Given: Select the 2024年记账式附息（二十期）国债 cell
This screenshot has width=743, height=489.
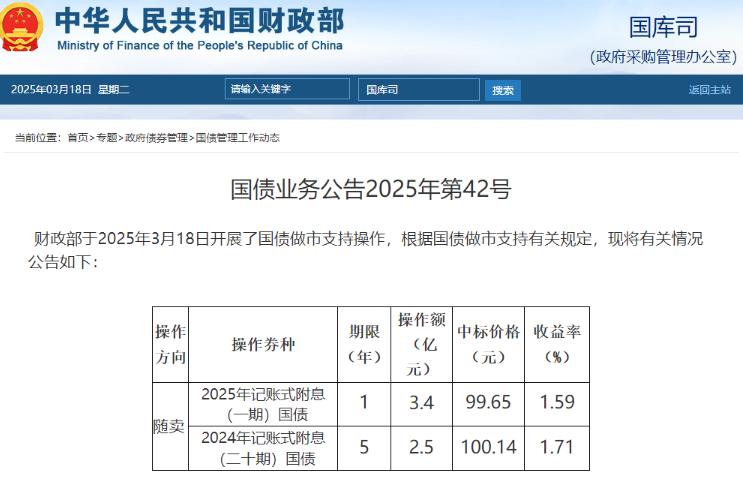Looking at the screenshot, I should click(263, 448).
